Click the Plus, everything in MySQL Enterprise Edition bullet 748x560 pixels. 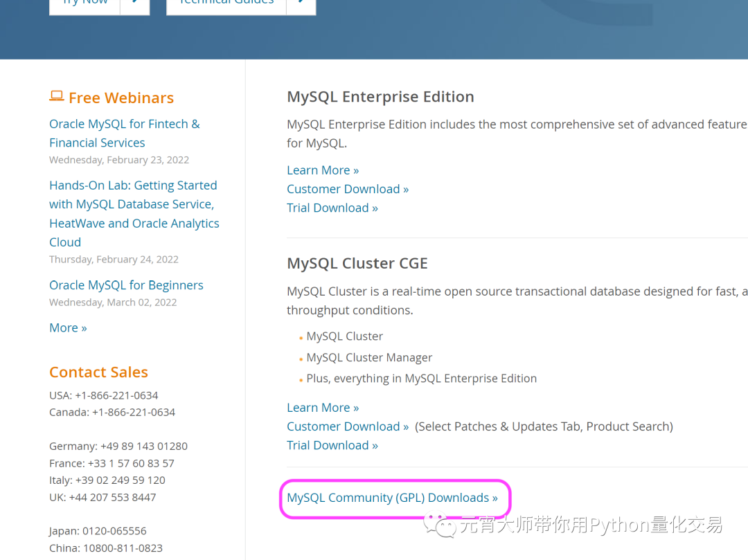422,379
